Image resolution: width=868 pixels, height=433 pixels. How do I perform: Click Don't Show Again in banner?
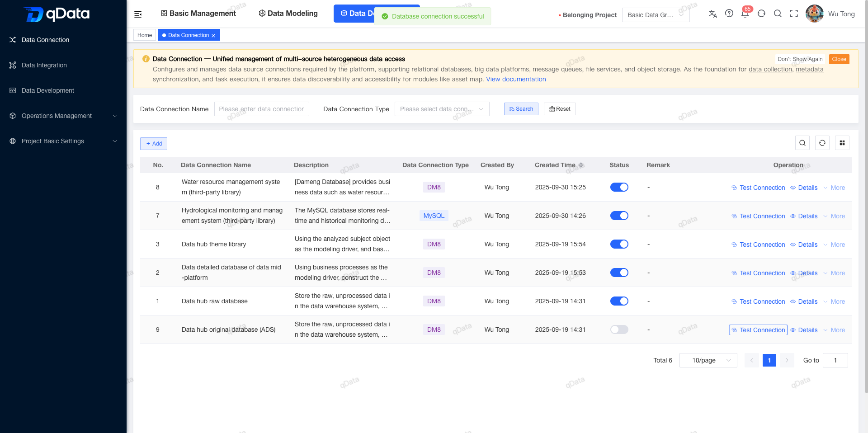click(x=800, y=59)
